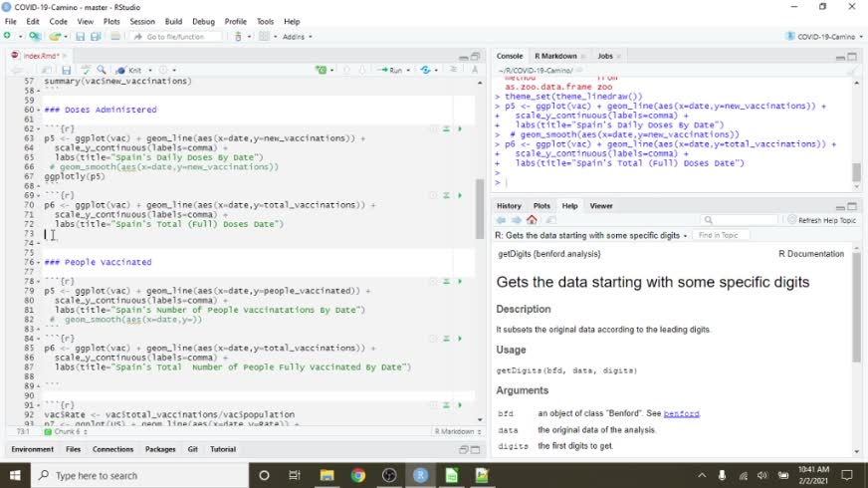Collapse the People Vaccinated section fold arrow
868x488 pixels.
pos(39,263)
